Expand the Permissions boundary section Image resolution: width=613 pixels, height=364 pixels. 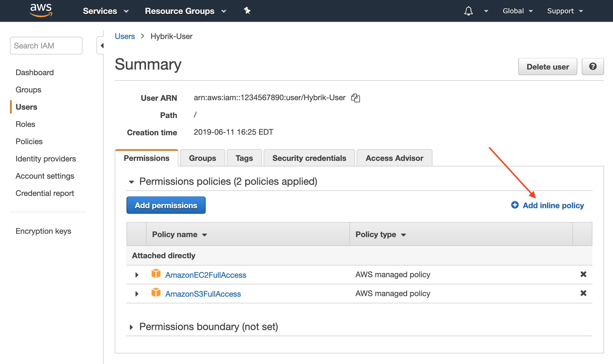(131, 327)
